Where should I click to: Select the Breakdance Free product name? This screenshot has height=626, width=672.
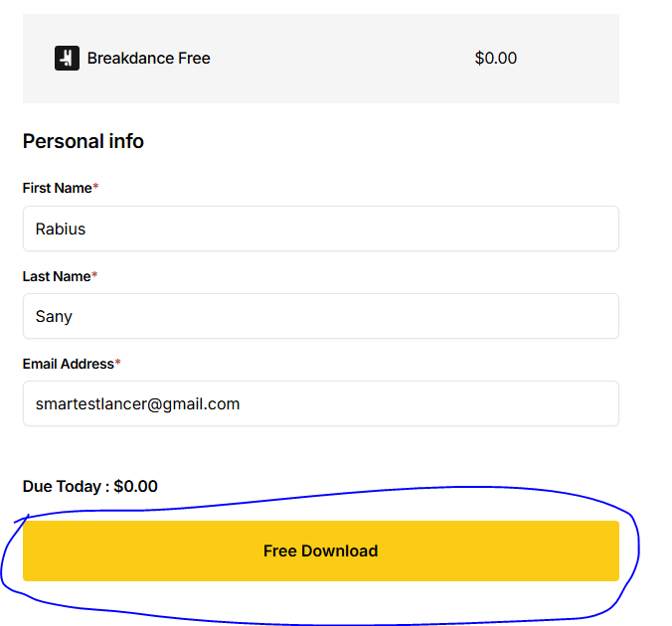tap(149, 58)
